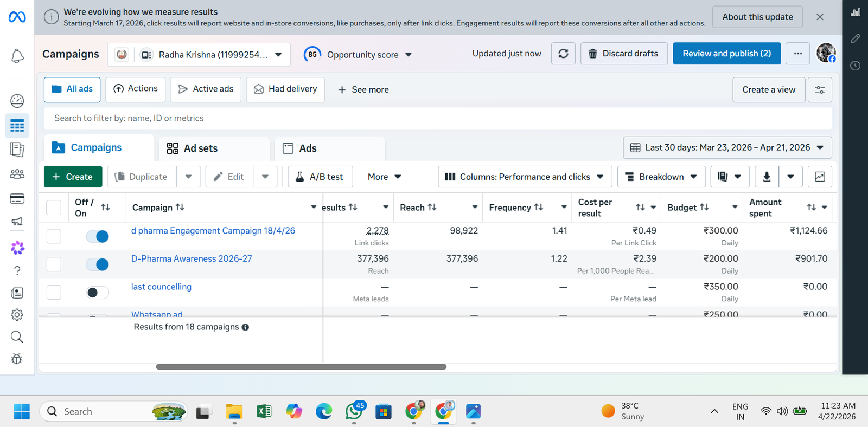Open the Breakdown dropdown
This screenshot has width=868, height=427.
coord(661,177)
